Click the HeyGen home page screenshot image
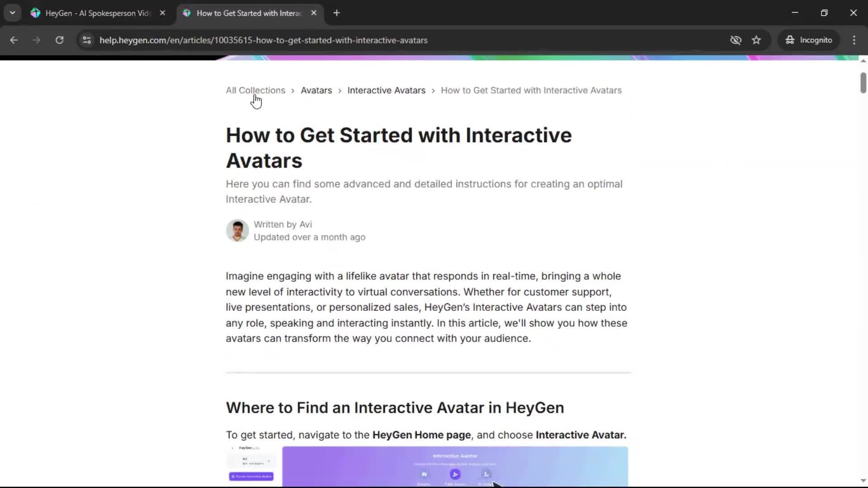868x488 pixels. [x=427, y=466]
